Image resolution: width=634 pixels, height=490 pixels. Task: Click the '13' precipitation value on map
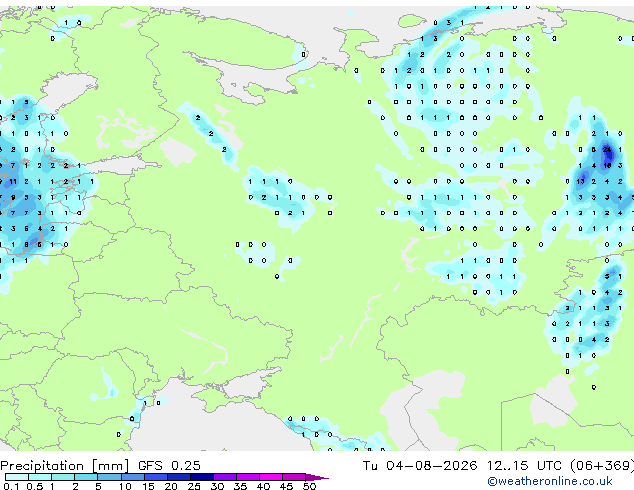pyautogui.click(x=581, y=181)
